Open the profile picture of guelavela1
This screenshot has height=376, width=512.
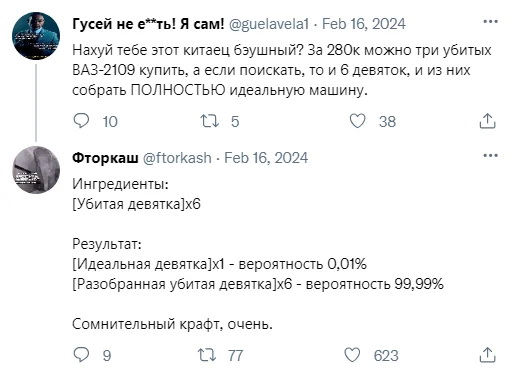(x=36, y=36)
